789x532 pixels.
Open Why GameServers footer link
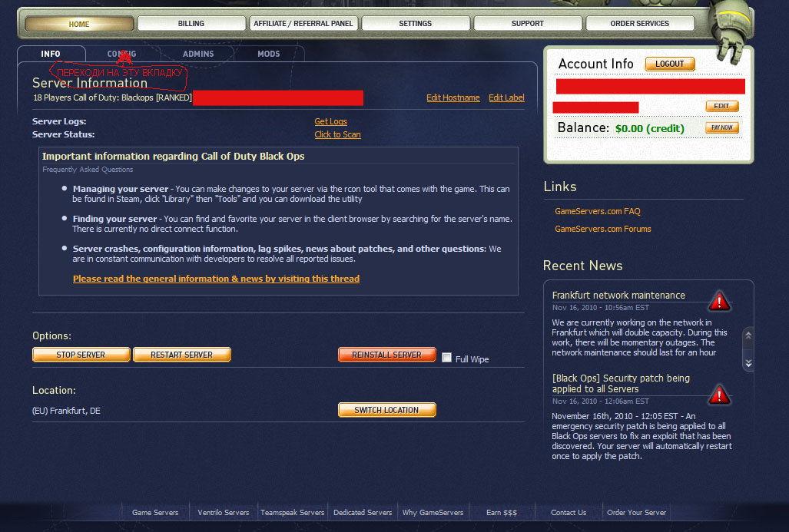pyautogui.click(x=433, y=512)
